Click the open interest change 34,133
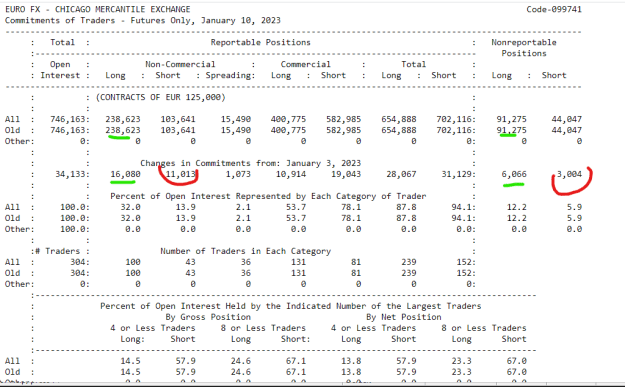 pyautogui.click(x=71, y=174)
